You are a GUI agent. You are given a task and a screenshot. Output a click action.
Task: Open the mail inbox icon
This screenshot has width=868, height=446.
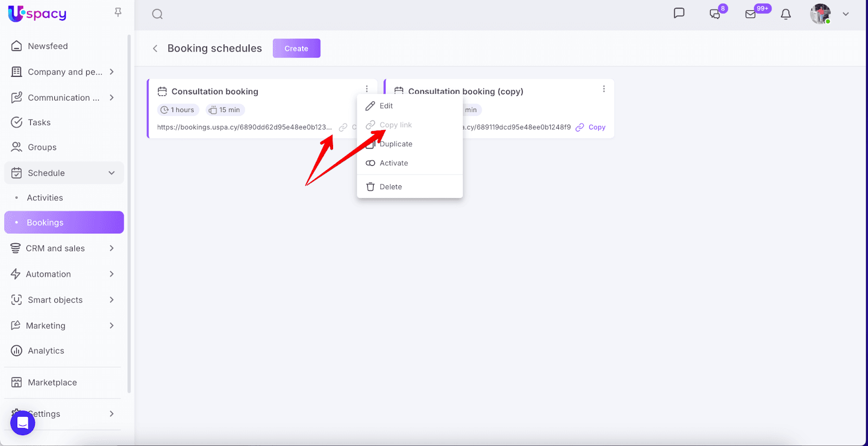(x=751, y=14)
